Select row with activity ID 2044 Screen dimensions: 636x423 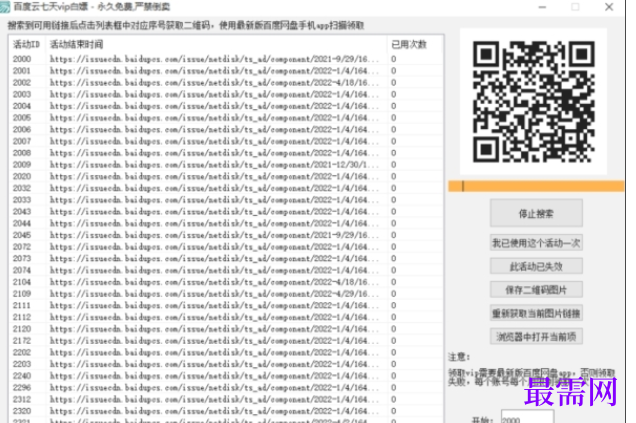click(226, 223)
